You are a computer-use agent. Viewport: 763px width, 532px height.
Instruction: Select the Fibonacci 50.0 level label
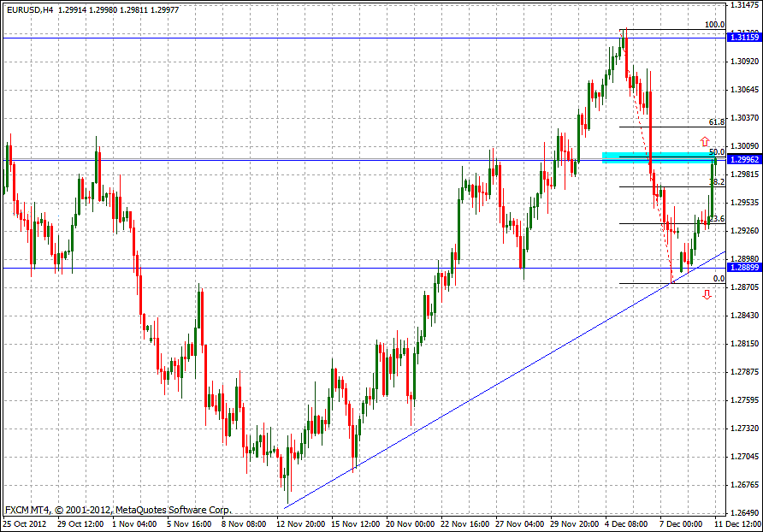(x=717, y=151)
